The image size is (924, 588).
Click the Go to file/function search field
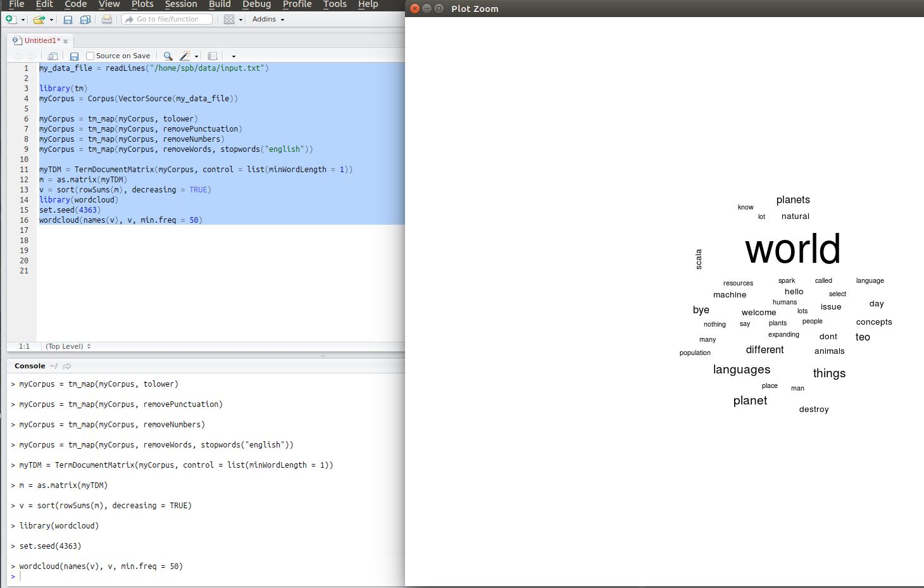tap(166, 19)
